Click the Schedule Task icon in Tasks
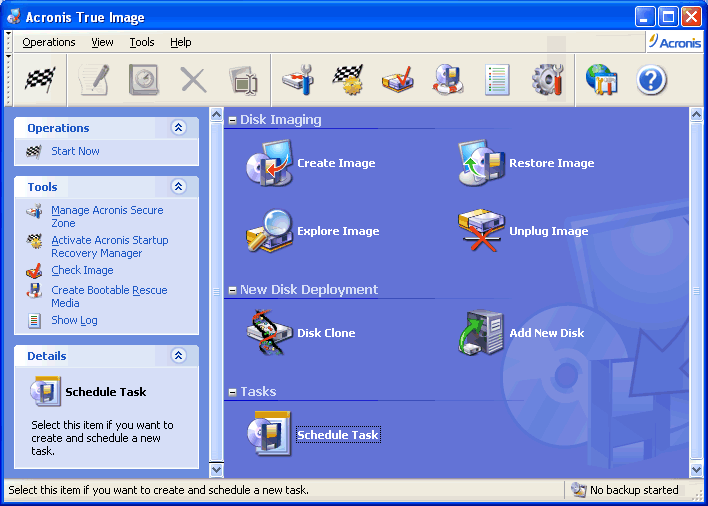Image resolution: width=708 pixels, height=506 pixels. 269,434
